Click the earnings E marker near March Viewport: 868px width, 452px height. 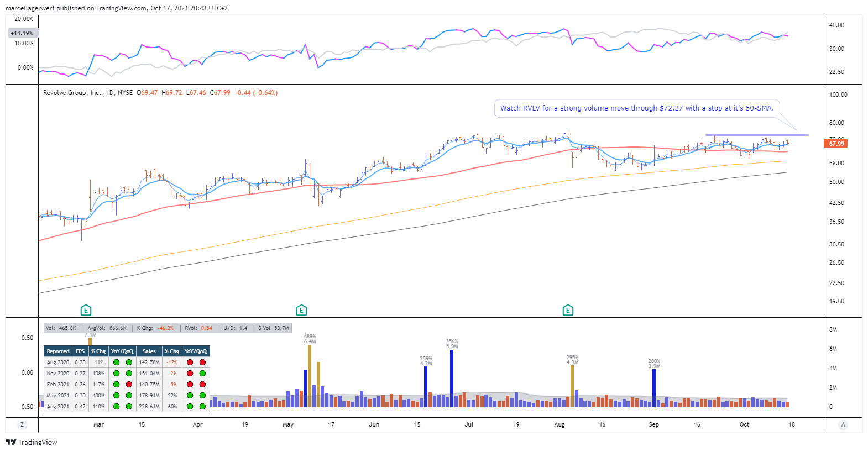click(x=86, y=310)
